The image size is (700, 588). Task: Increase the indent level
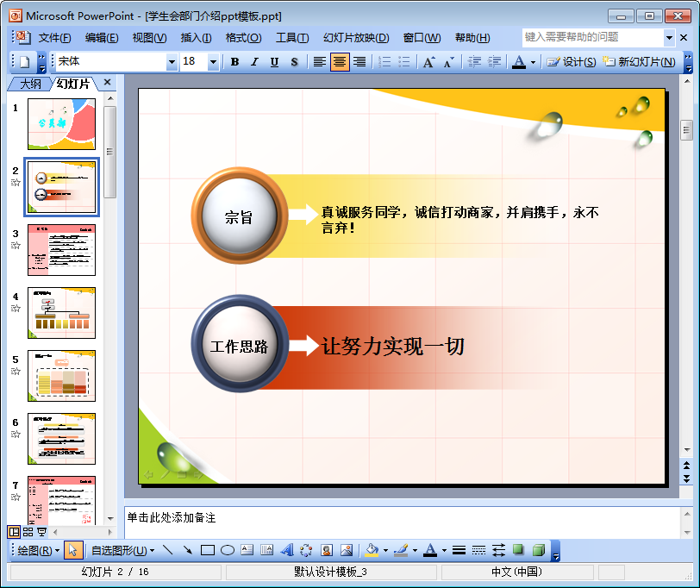coord(494,61)
